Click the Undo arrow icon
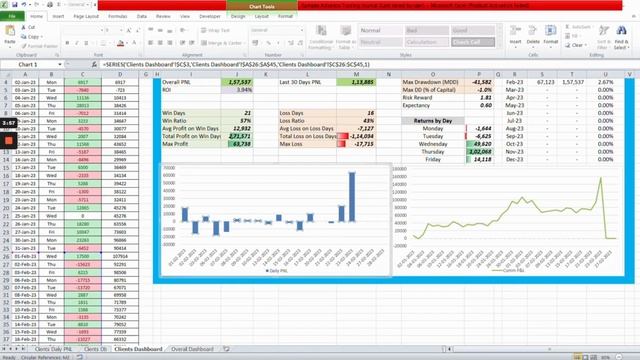Screen dimensions: 640x360 coord(24,4)
